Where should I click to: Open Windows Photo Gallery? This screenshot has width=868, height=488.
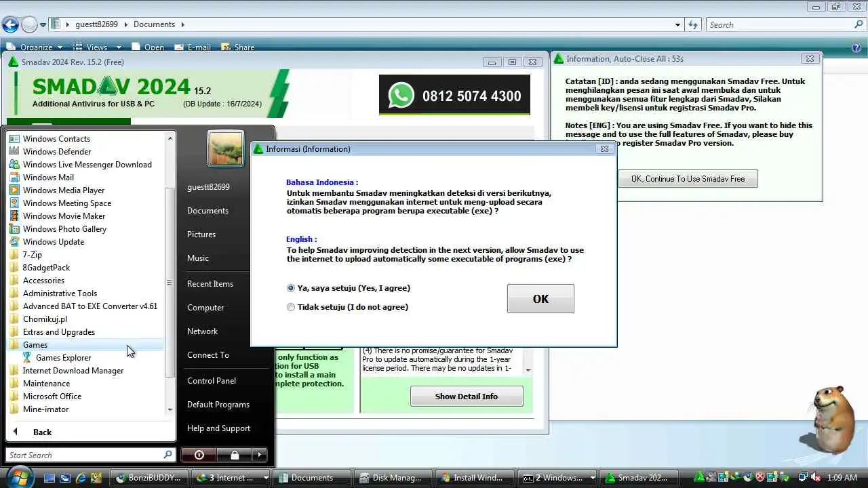click(x=85, y=229)
